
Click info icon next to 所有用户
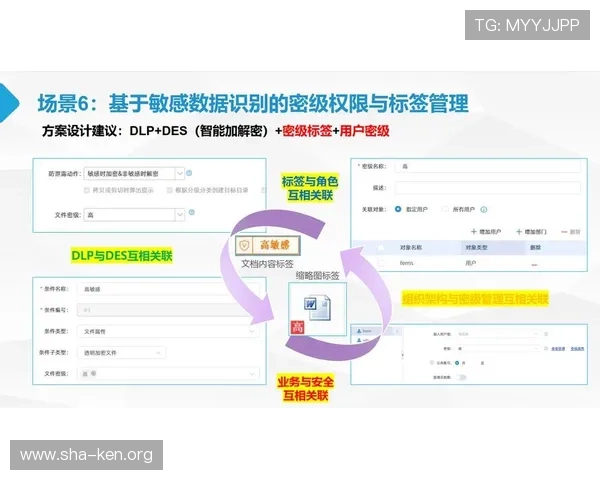pos(484,209)
